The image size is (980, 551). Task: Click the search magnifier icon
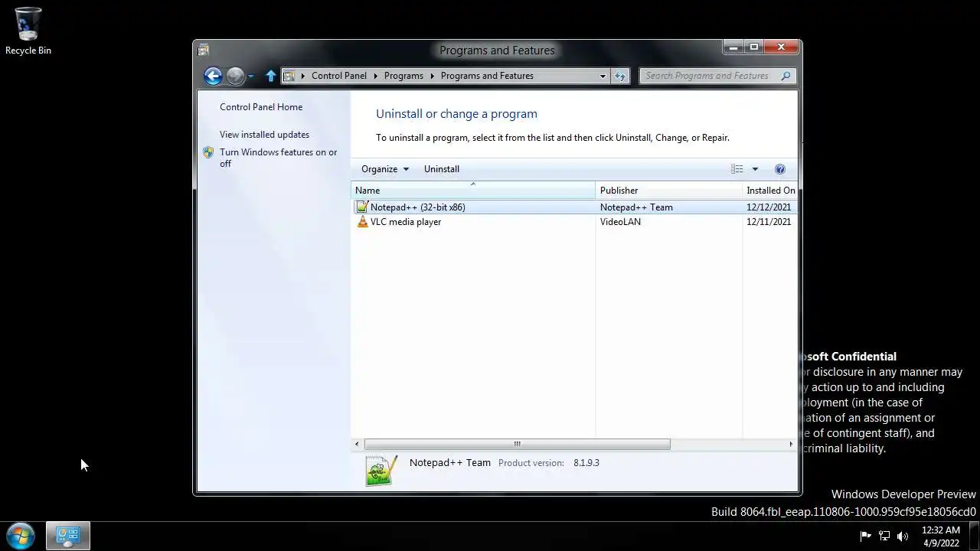(x=786, y=76)
